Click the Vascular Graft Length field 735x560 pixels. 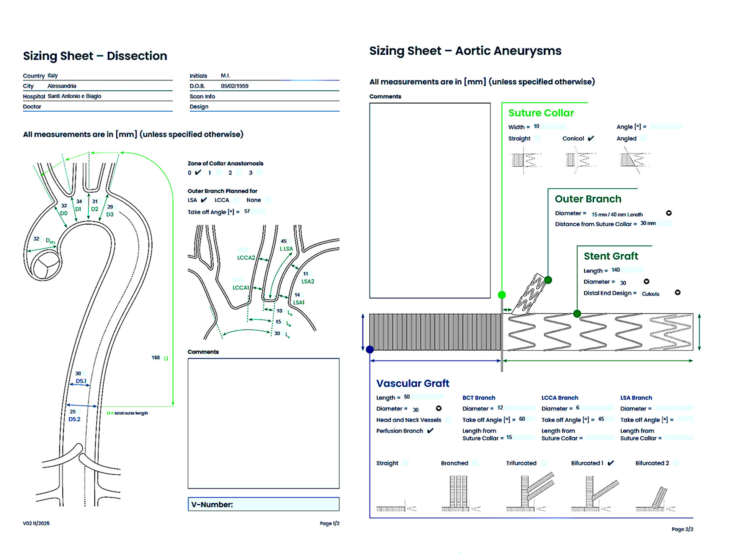423,397
